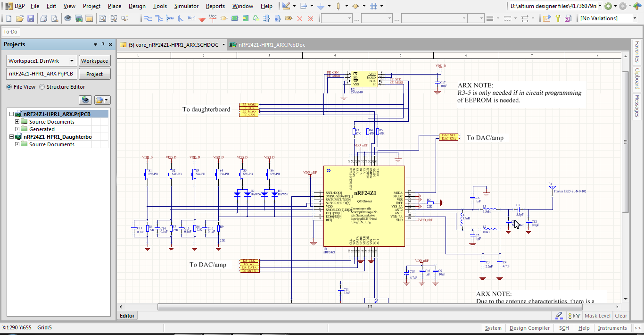The image size is (644, 335).
Task: Click the yellow cross-probe key icon
Action: pyautogui.click(x=558, y=18)
